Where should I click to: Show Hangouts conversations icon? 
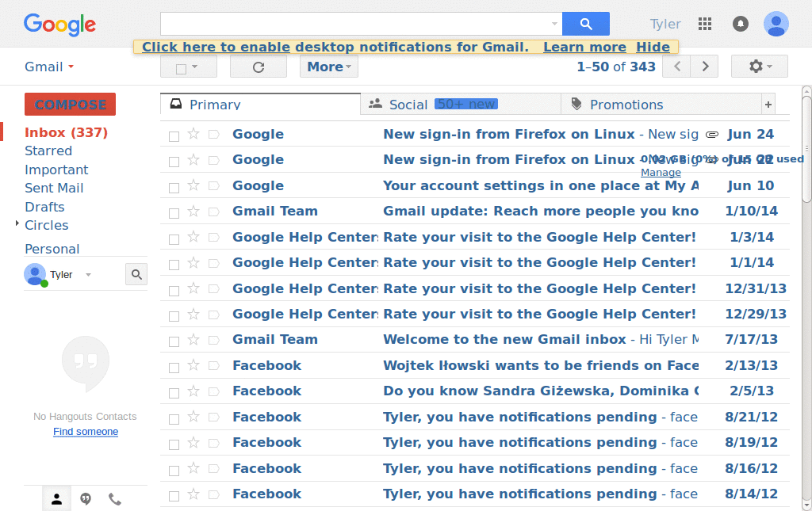[86, 499]
